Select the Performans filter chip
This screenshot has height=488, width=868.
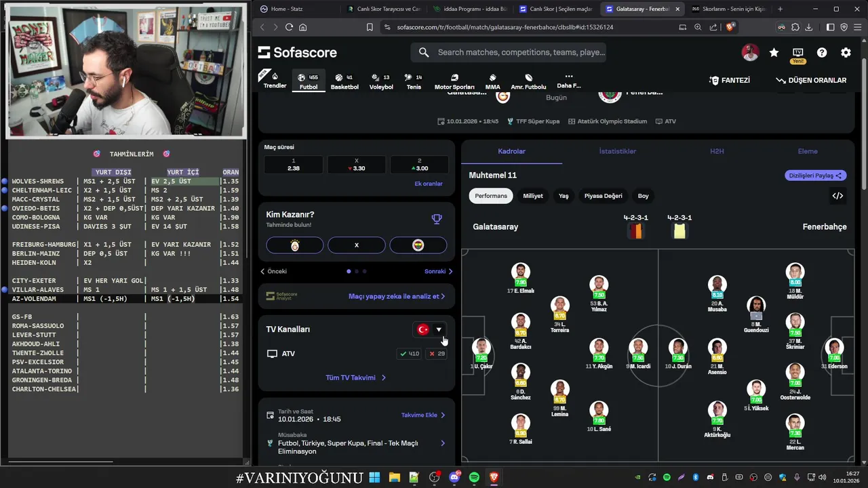click(491, 196)
